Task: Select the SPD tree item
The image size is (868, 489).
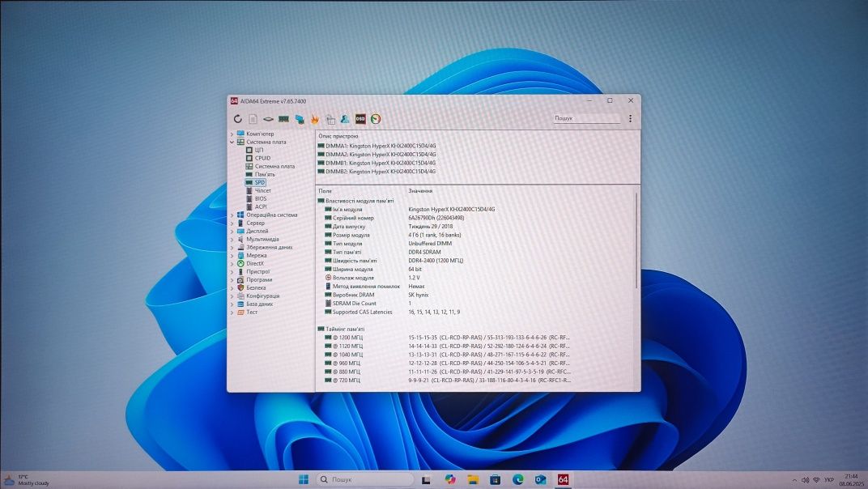Action: pyautogui.click(x=255, y=182)
